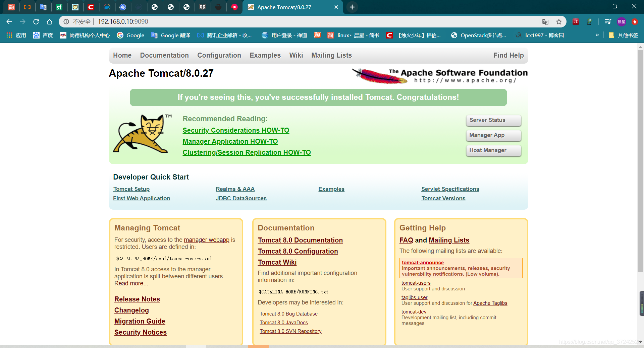The height and width of the screenshot is (348, 644).
Task: Open Tomcat 8.0 Bug Database link
Action: (x=288, y=314)
